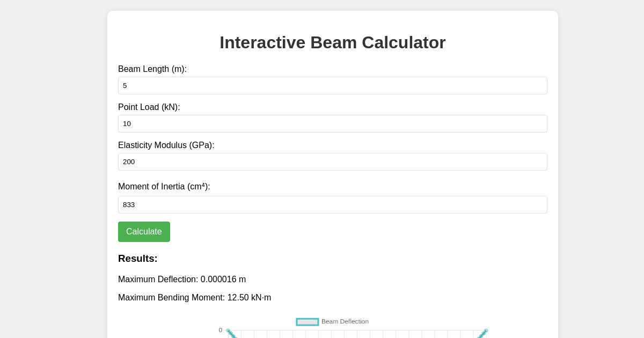This screenshot has height=338, width=644.
Task: Click the leftmost data point on the chart
Action: (x=229, y=331)
